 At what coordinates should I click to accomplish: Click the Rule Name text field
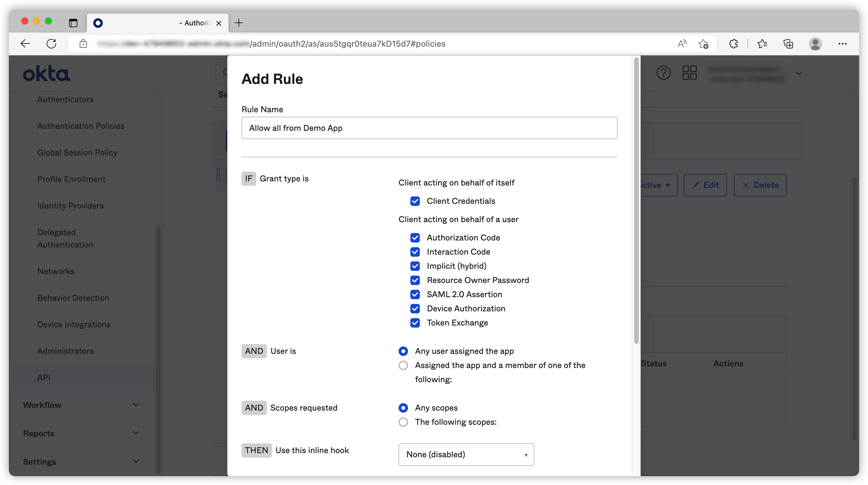pyautogui.click(x=429, y=128)
